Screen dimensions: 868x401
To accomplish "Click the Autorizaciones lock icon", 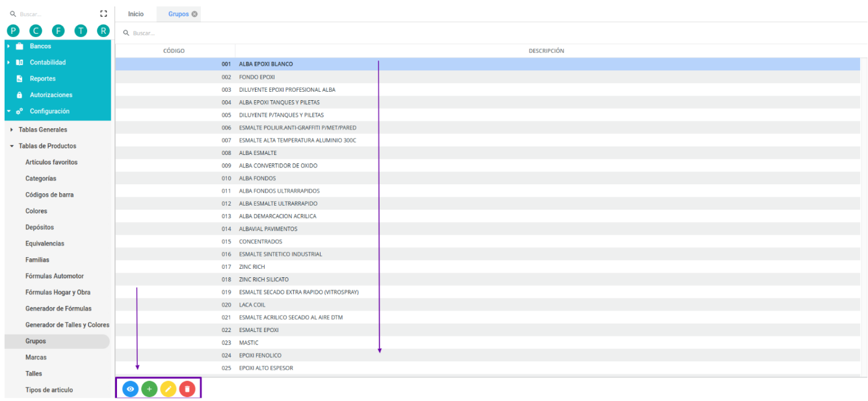I will [x=20, y=95].
